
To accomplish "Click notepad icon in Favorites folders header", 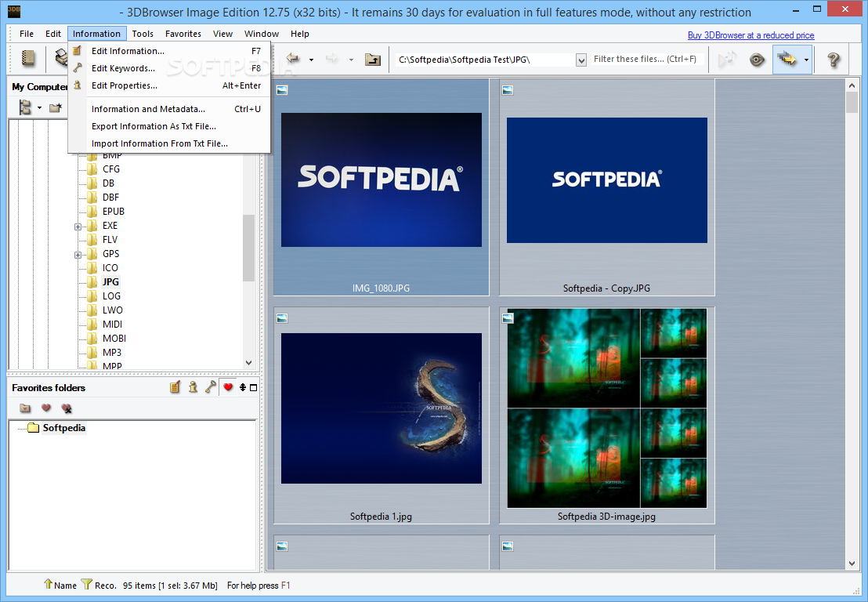I will 175,387.
